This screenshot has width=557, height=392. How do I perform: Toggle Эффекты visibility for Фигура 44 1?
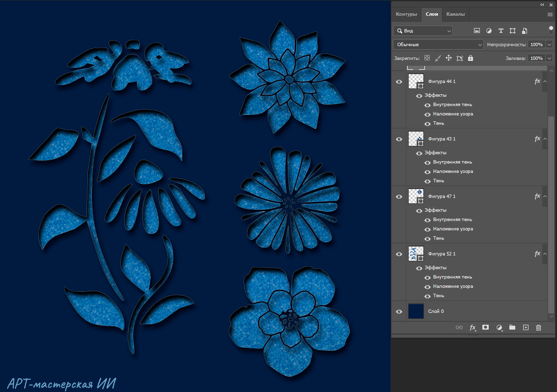(x=419, y=96)
